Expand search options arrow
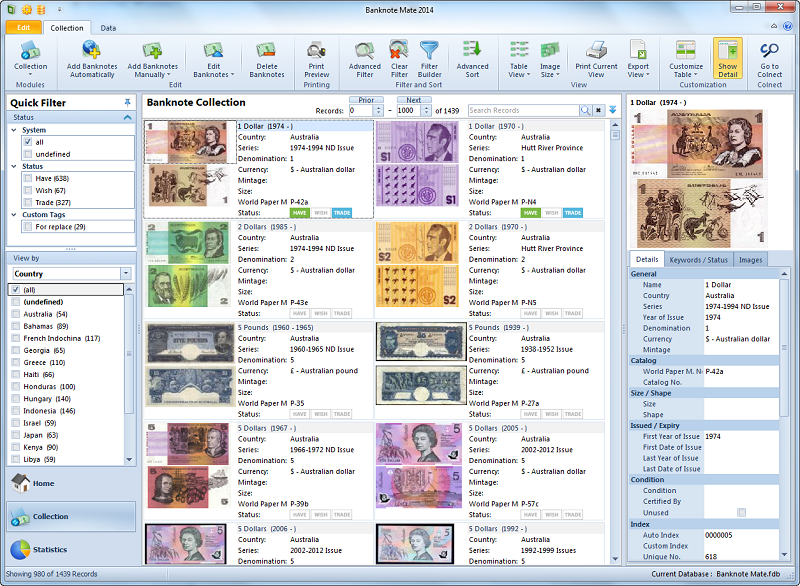 (613, 110)
